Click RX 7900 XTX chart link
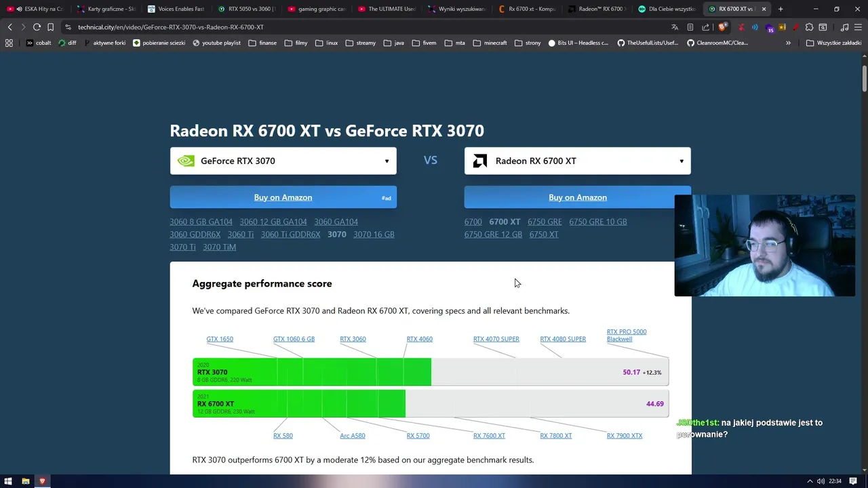Screen dimensions: 868x488 point(625,436)
